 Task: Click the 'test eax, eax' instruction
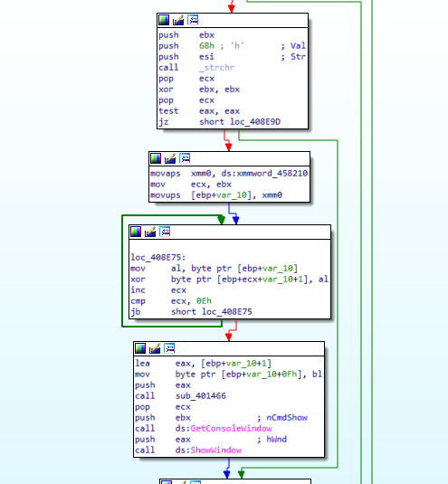coord(199,111)
